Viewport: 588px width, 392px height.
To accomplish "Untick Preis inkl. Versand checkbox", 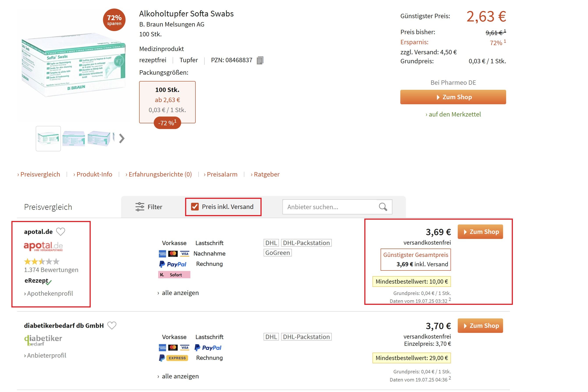I will point(195,207).
